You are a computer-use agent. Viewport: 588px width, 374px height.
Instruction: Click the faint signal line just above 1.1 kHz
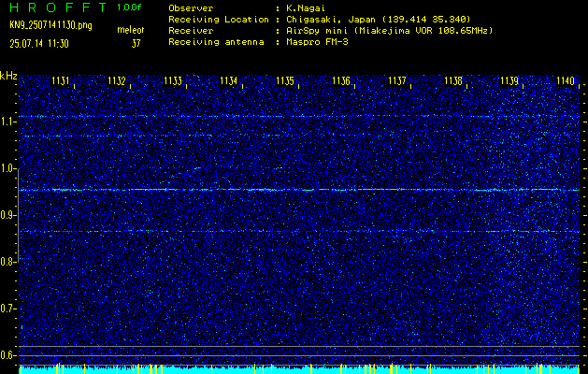pos(299,116)
